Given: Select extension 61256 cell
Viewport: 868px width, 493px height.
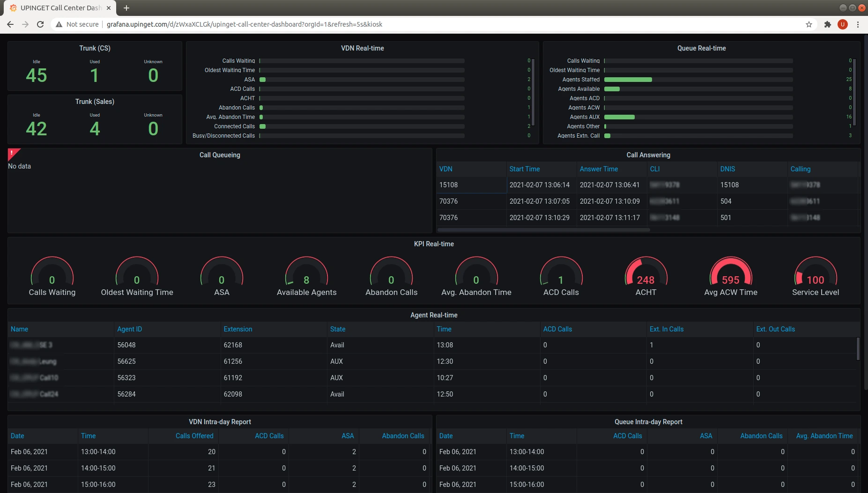Looking at the screenshot, I should [x=274, y=361].
